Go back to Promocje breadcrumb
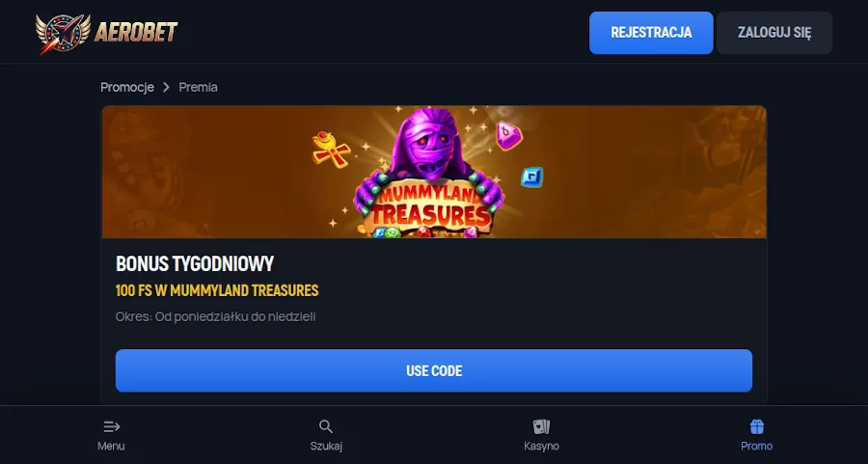The width and height of the screenshot is (868, 464). click(x=126, y=87)
